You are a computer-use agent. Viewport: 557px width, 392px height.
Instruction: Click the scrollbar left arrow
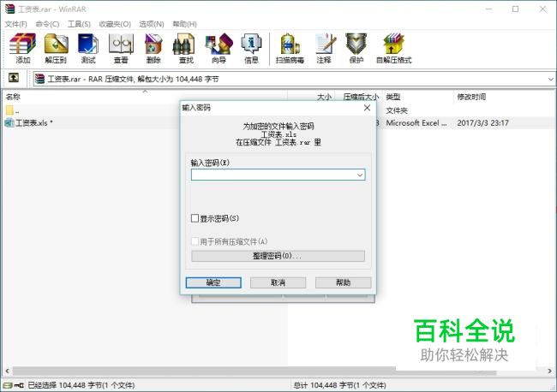pyautogui.click(x=7, y=371)
